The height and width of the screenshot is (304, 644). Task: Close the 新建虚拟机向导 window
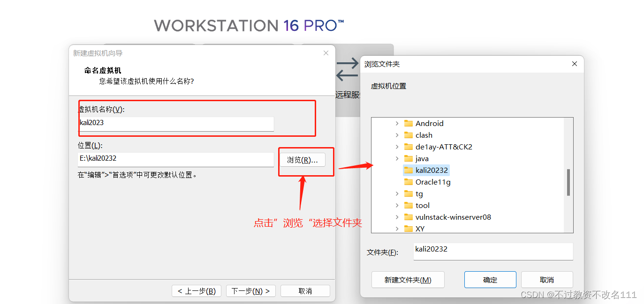click(326, 53)
